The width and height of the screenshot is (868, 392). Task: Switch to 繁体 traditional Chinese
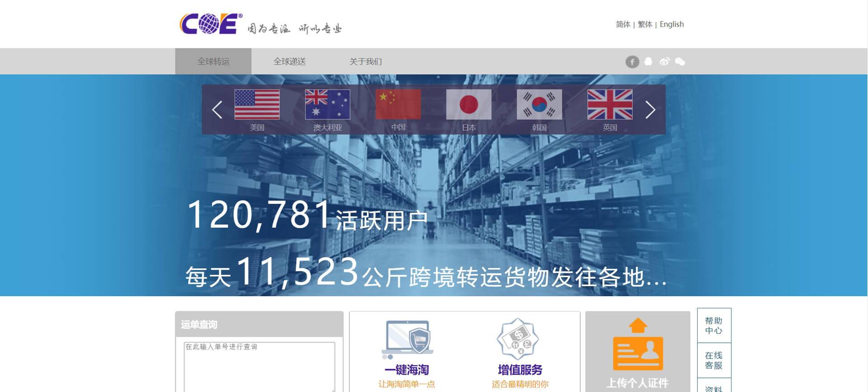click(x=645, y=24)
